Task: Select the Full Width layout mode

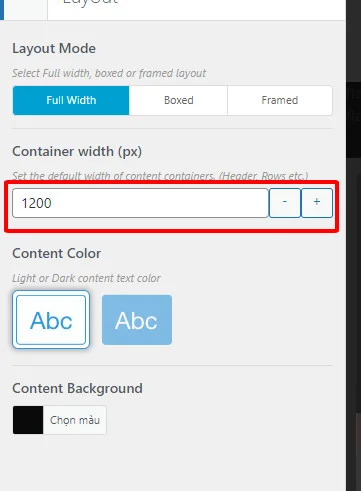Action: (71, 100)
